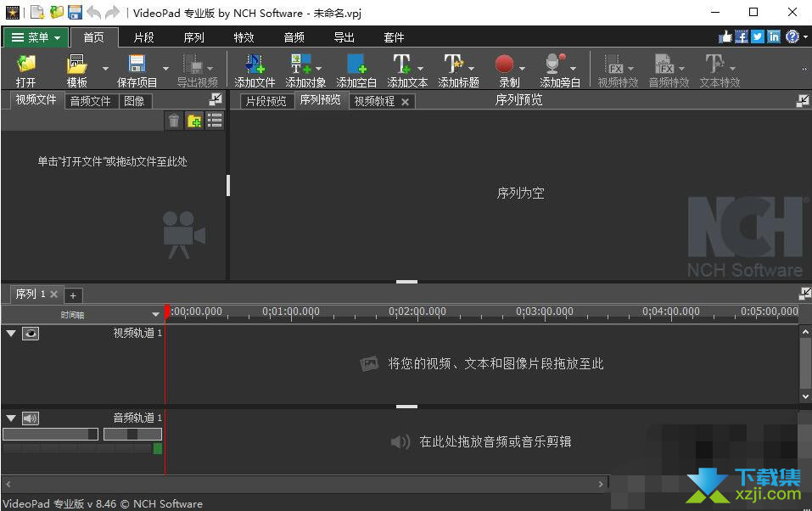Screen dimensions: 812x511
Task: Collapse audio track 1 with its triangle
Action: coord(11,418)
